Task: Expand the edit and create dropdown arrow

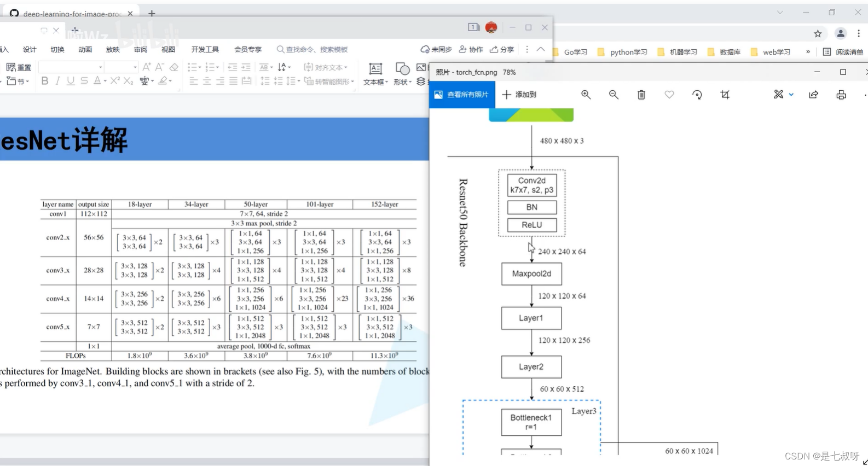Action: coord(791,95)
